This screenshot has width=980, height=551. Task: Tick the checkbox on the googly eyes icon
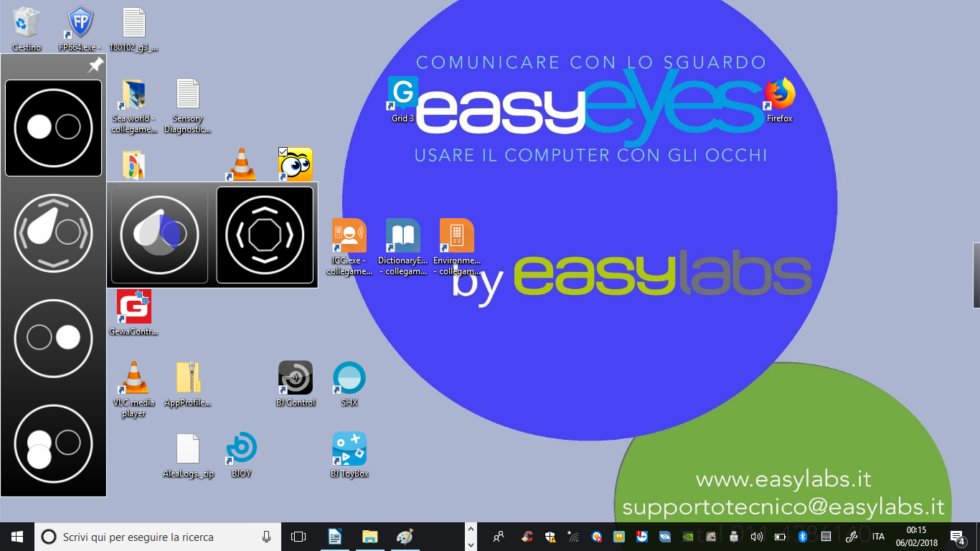pos(283,151)
